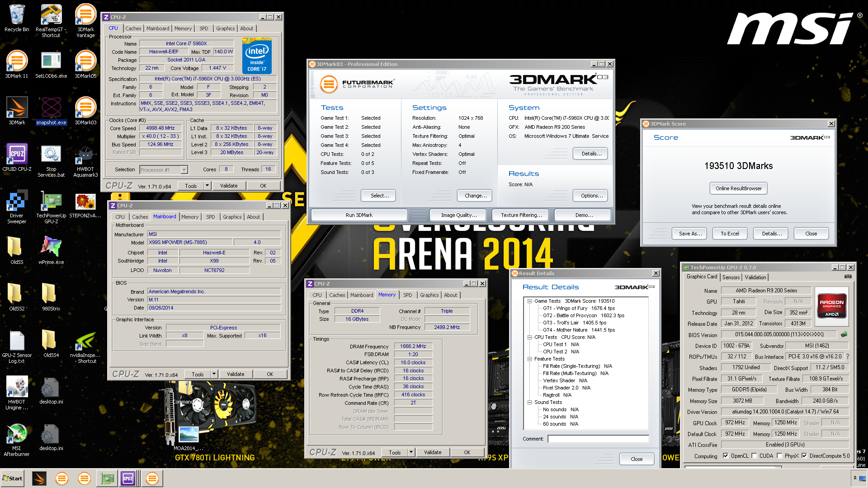Viewport: 868px width, 488px height.
Task: Click Online ResultBrowser button
Action: (x=738, y=188)
